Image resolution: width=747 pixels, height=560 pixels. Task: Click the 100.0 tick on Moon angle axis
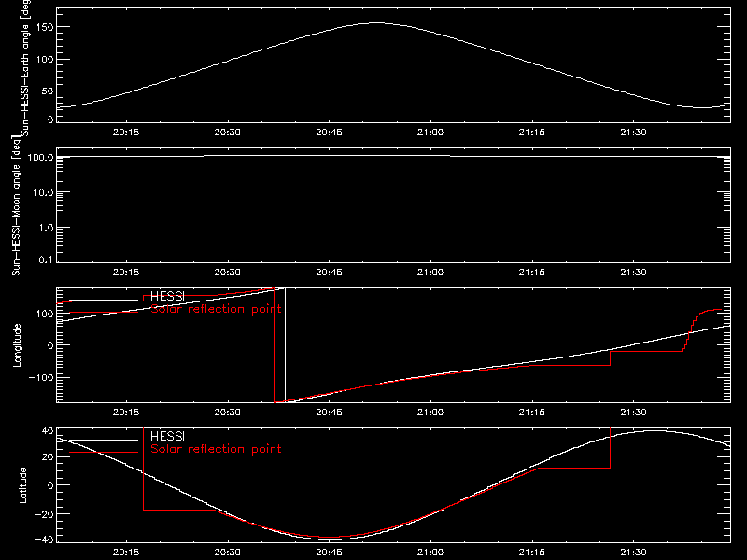(x=40, y=157)
